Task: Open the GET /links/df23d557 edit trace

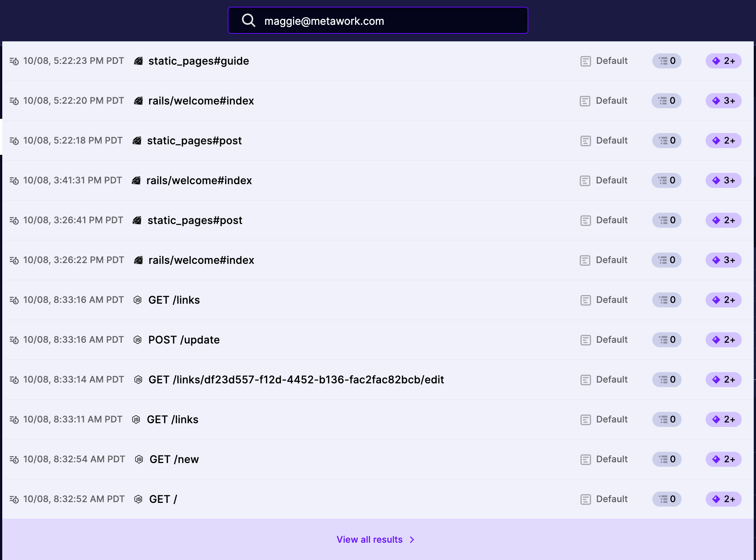Action: point(296,380)
